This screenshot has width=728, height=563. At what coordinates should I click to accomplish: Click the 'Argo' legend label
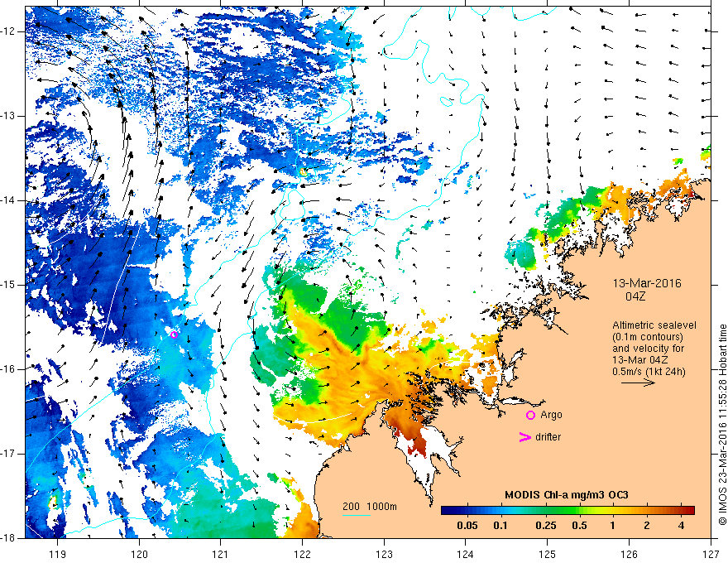point(551,415)
